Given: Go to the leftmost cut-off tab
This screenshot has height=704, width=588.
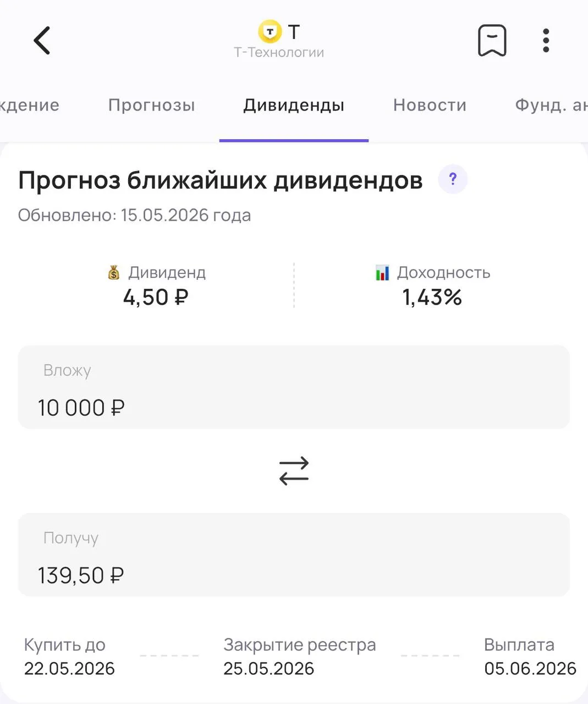Looking at the screenshot, I should pyautogui.click(x=30, y=105).
